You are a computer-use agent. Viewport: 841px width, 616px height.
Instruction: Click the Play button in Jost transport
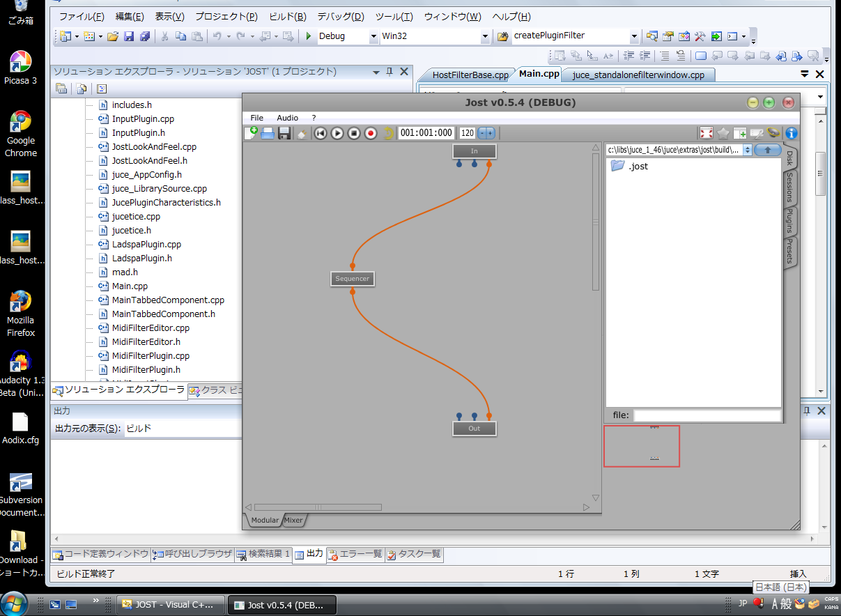[337, 133]
